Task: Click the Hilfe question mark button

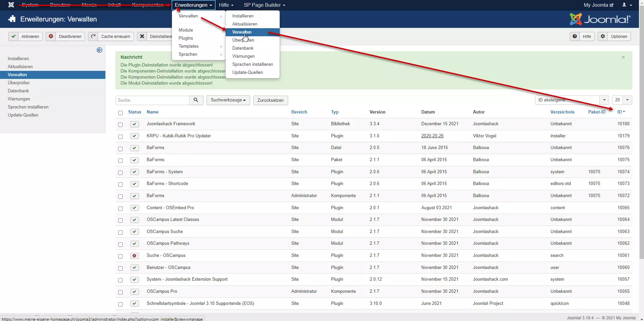Action: click(x=582, y=36)
